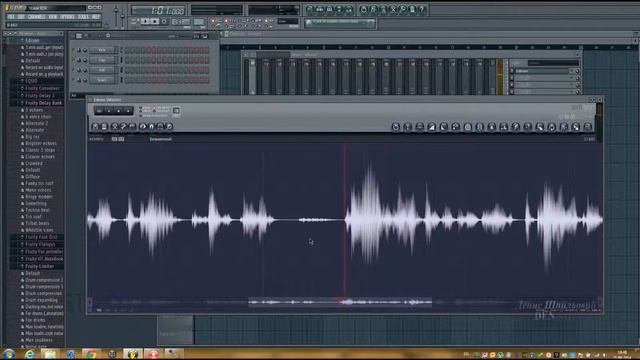Open the OPTIONS menu
640x360 pixels.
(67, 17)
